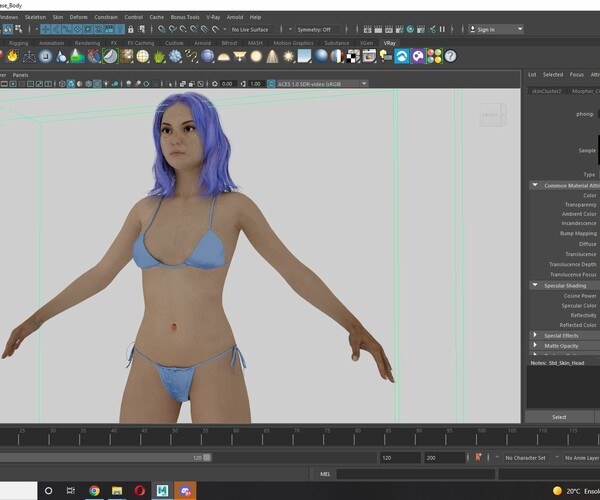Collapse Specular Shading section

(535, 285)
